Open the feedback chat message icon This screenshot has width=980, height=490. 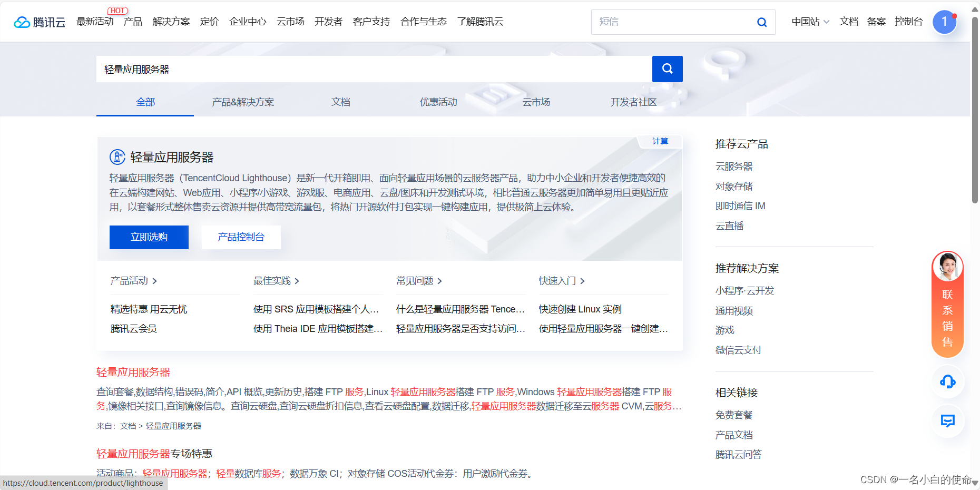[947, 420]
